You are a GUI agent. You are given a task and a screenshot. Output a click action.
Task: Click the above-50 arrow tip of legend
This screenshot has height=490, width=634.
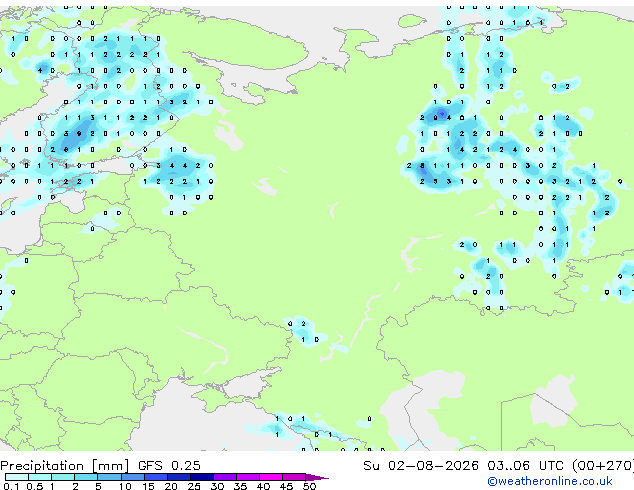point(317,477)
